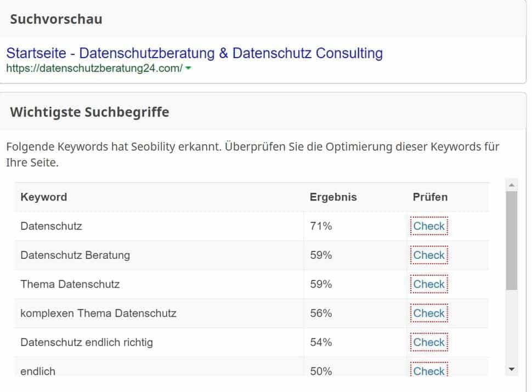Click the Suchvorschau panel heading
Image resolution: width=532 pixels, height=392 pixels.
(56, 19)
